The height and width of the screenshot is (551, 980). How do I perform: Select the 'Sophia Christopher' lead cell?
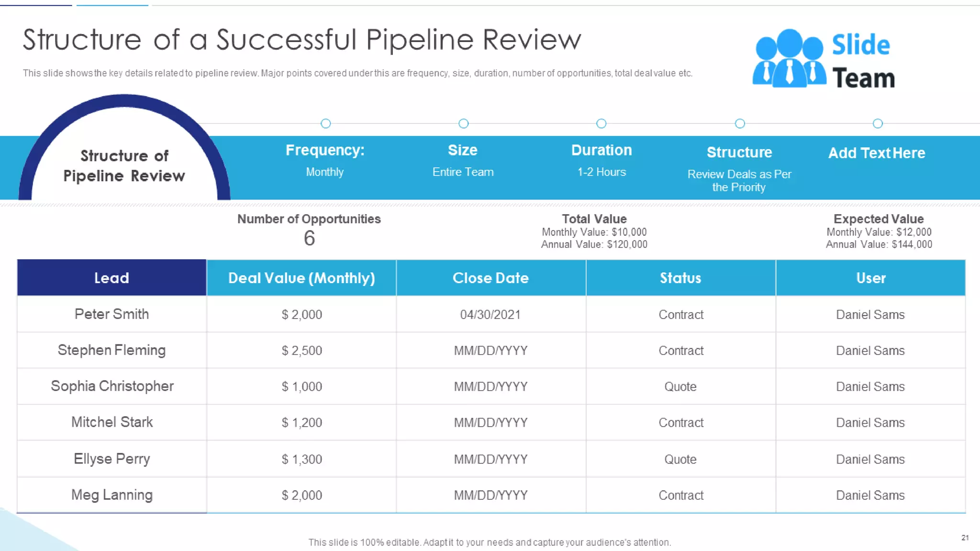111,386
